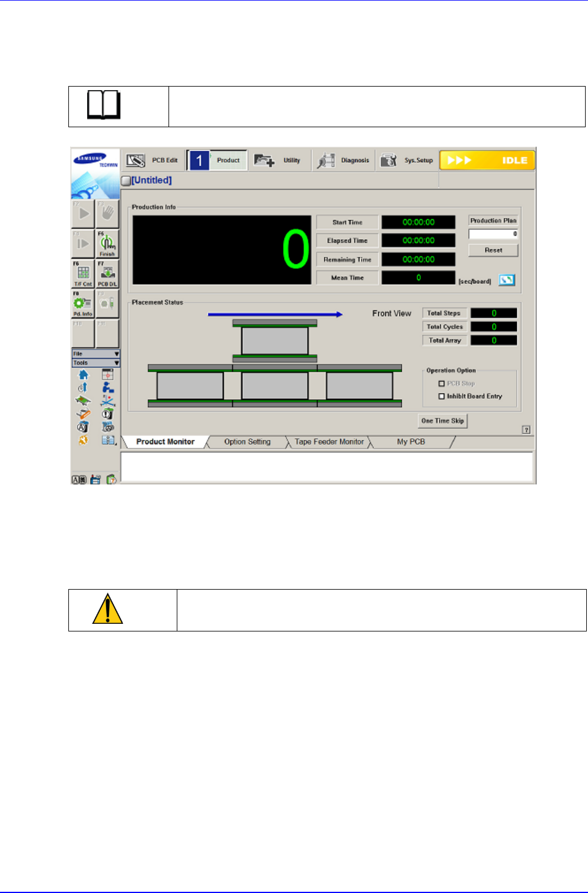Image resolution: width=588 pixels, height=893 pixels.
Task: Click the disabled F9 function button
Action: point(107,304)
